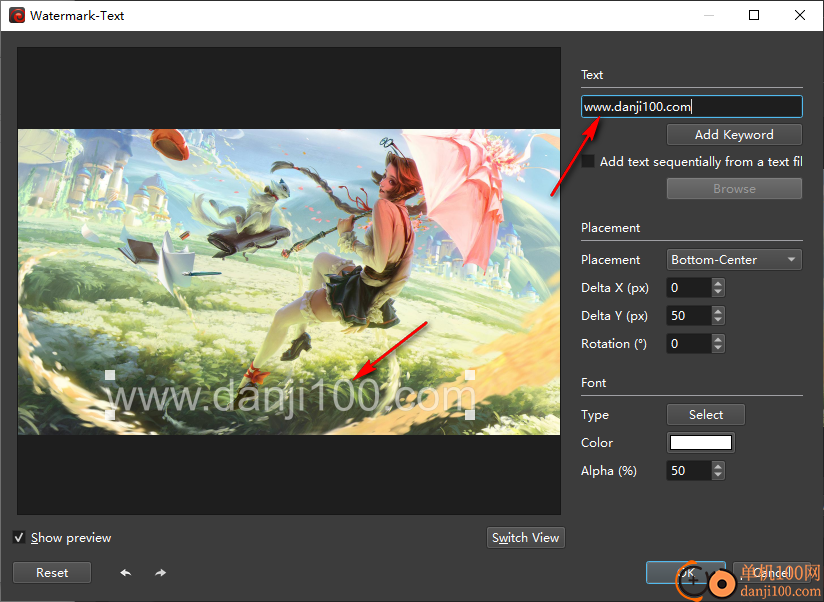Image resolution: width=824 pixels, height=602 pixels.
Task: Click the Delta X value field
Action: click(x=689, y=287)
